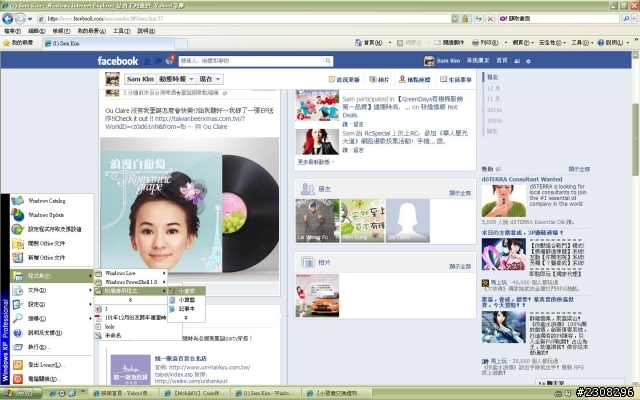This screenshot has height=400, width=640.
Task: Open a new blank tab
Action: coord(181,43)
